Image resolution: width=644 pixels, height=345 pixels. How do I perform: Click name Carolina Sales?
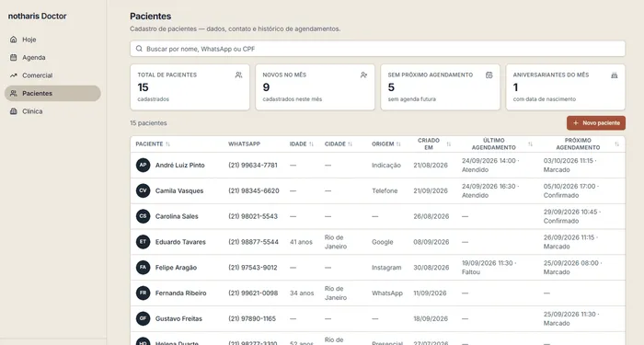[177, 216]
